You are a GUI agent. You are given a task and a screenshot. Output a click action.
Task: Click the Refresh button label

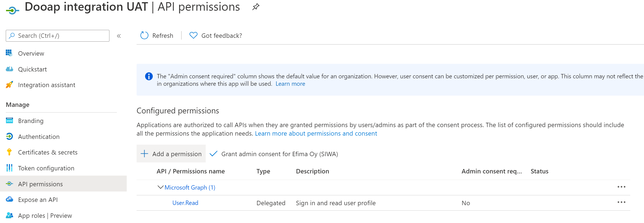[163, 36]
